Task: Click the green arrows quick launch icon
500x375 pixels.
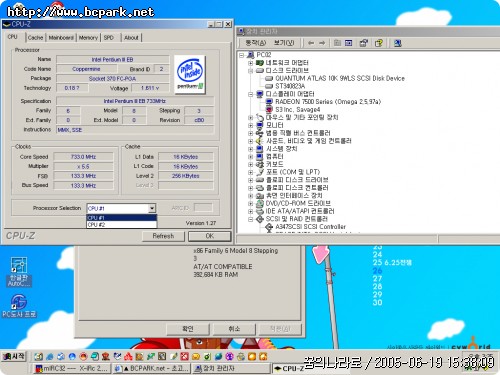Action: [151, 356]
